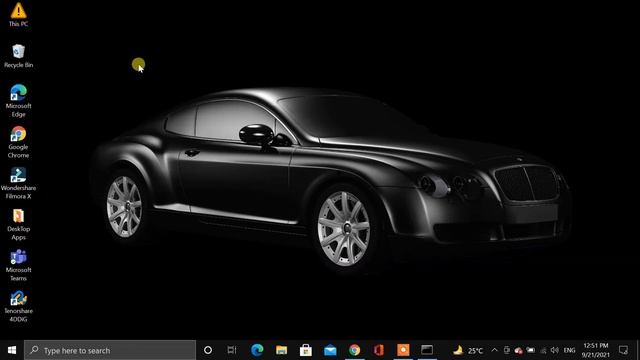Screen dimensions: 640x360
Task: Open the This PC desktop icon
Action: tap(18, 14)
